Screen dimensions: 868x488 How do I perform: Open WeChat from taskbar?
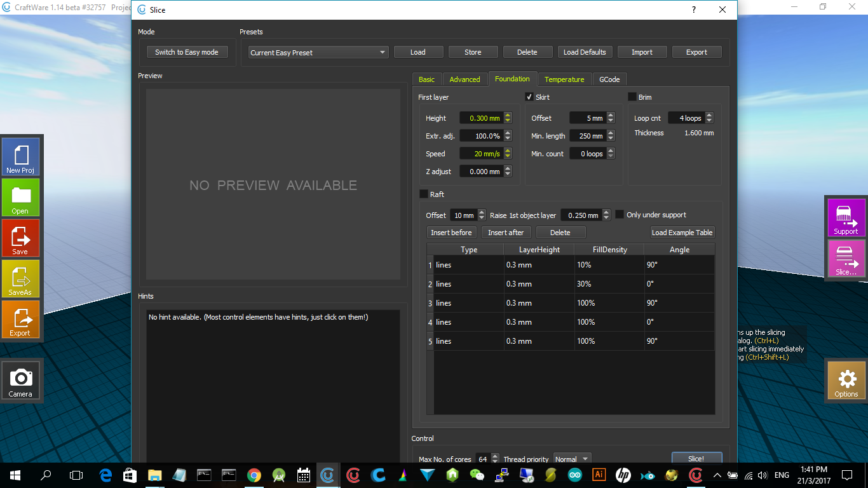click(x=477, y=475)
